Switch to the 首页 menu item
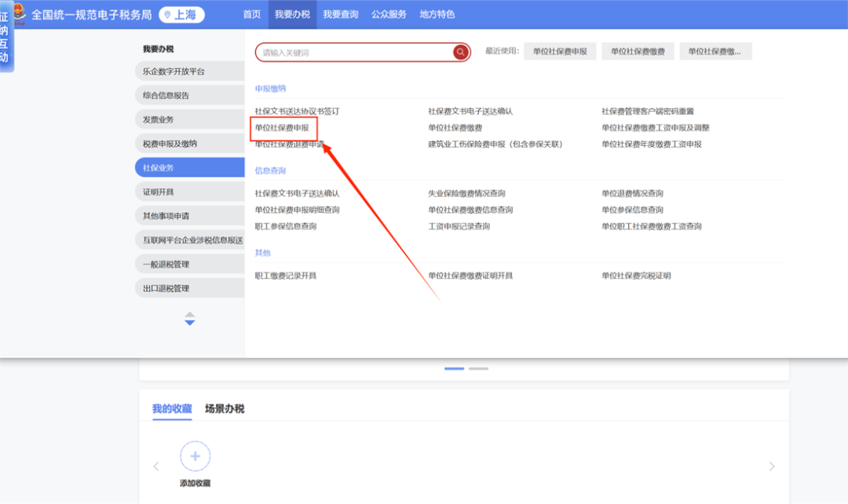848x504 pixels. (251, 13)
